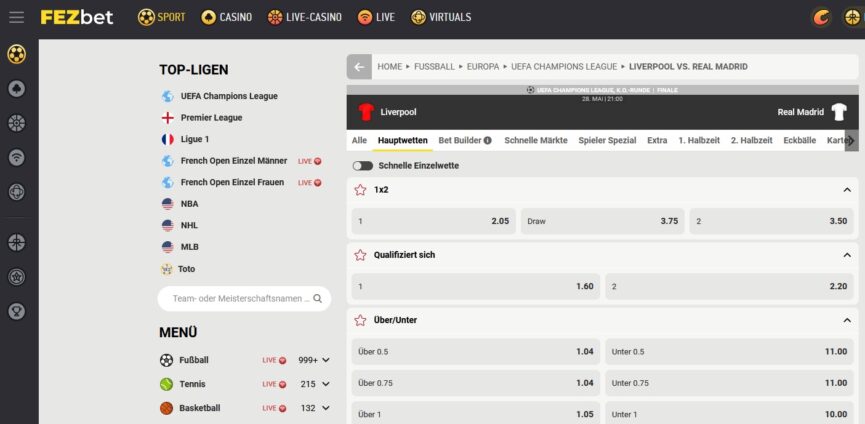Click the Real Madrid white jersey icon
Image resolution: width=865 pixels, height=424 pixels.
839,112
